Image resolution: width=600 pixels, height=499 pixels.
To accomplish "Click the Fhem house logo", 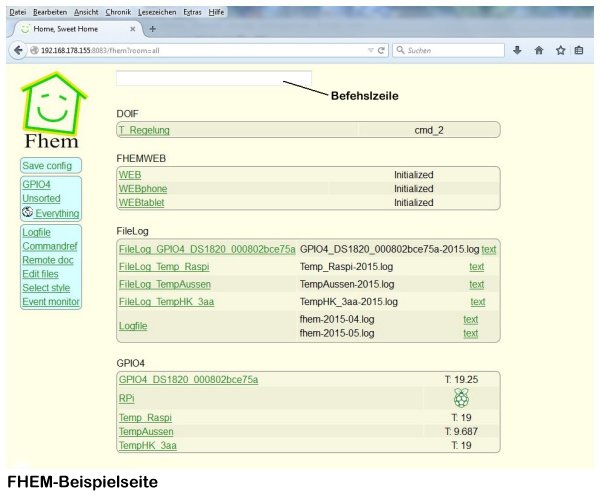I will (50, 112).
